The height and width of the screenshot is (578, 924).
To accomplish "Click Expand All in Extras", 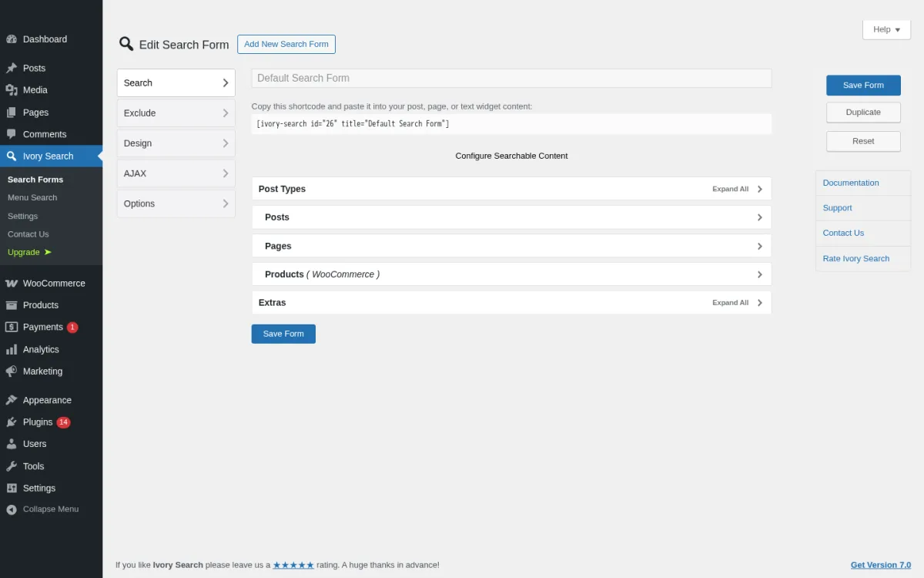I will click(x=730, y=303).
